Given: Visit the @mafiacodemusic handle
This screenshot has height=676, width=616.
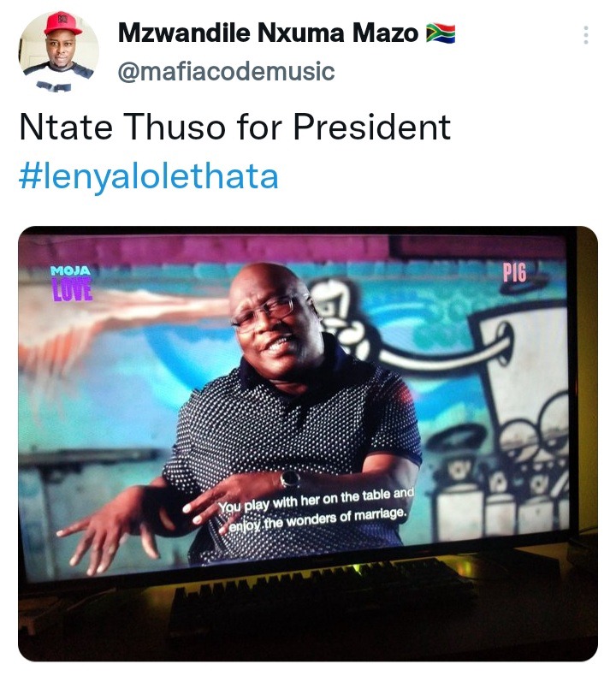Looking at the screenshot, I should coord(226,71).
